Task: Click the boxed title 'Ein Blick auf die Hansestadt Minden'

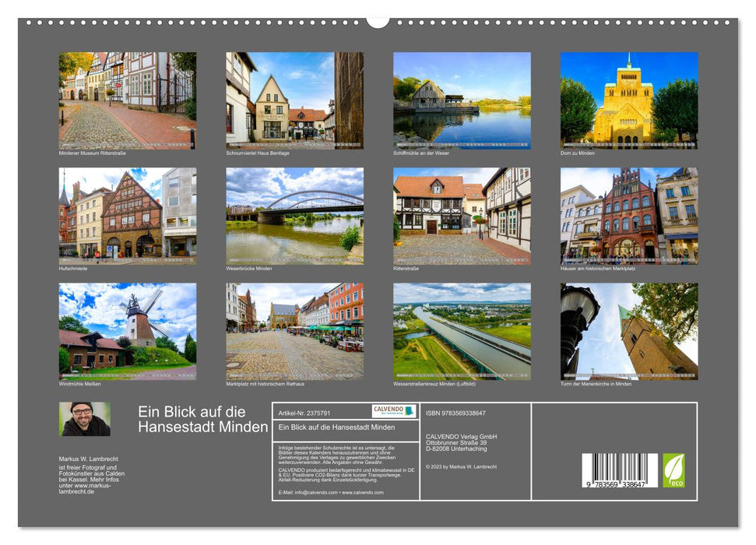Action: [336, 427]
